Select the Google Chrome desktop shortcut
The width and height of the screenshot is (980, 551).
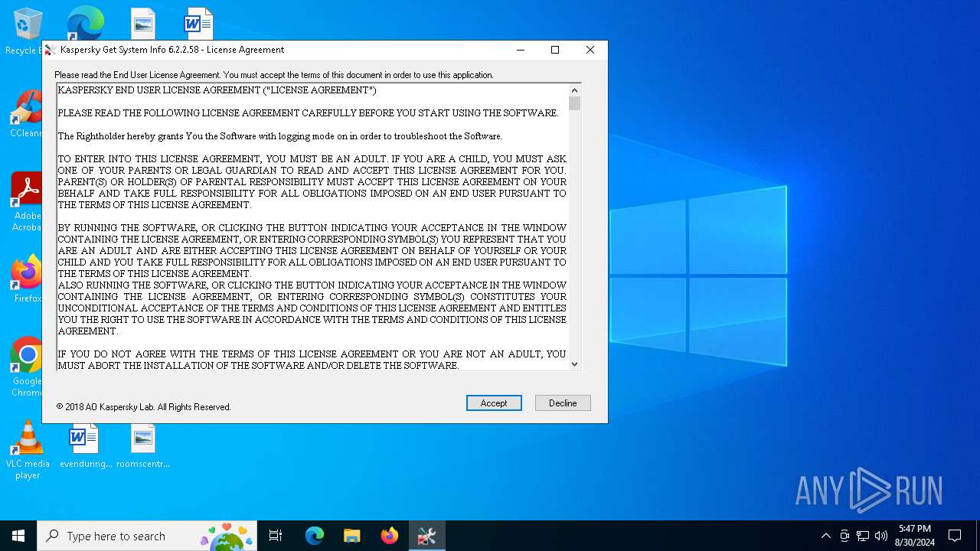tap(27, 367)
